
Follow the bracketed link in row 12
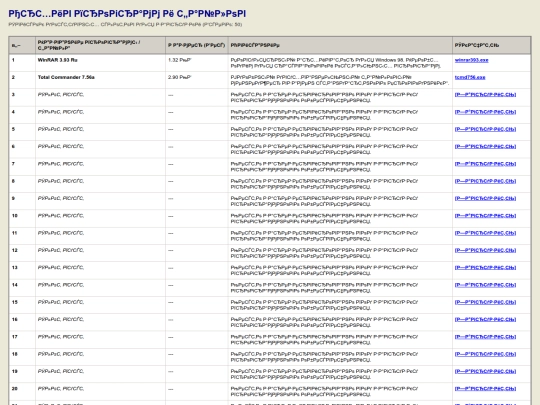(x=485, y=250)
